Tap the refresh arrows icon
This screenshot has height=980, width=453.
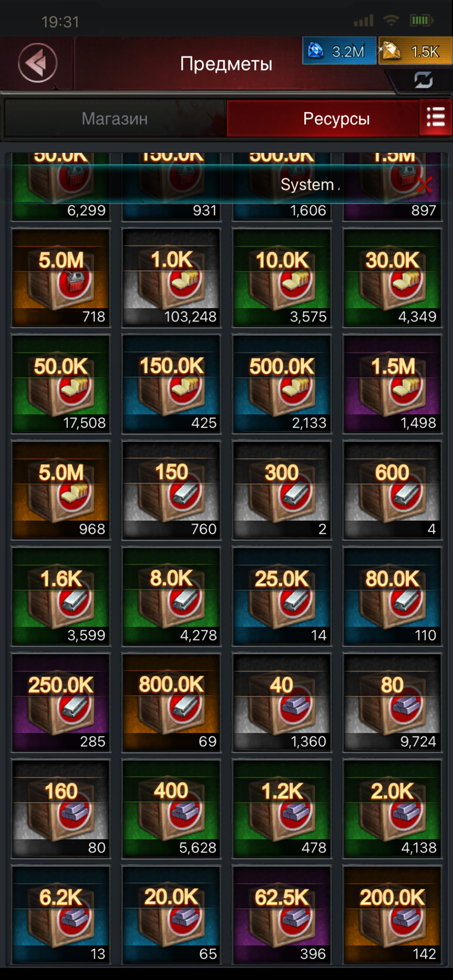[x=423, y=80]
